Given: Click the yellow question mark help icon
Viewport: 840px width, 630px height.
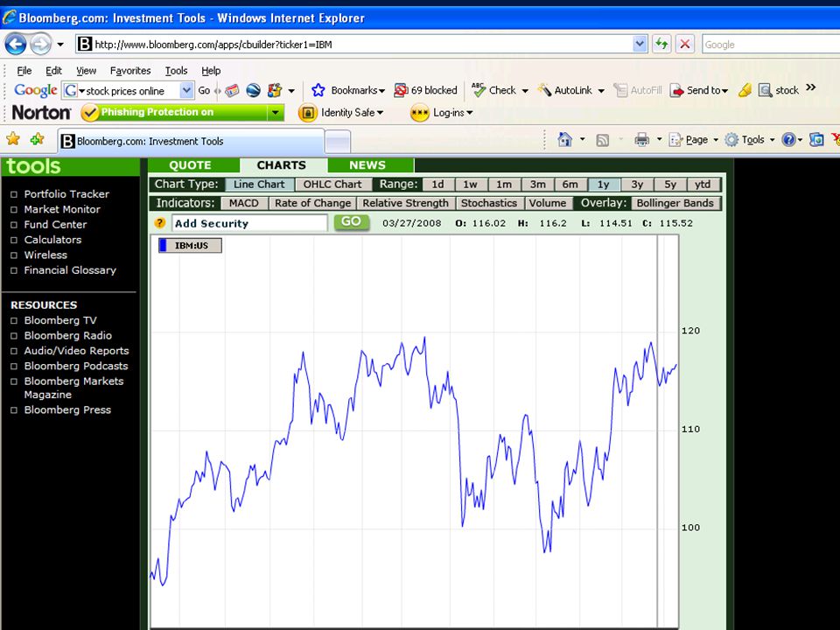Looking at the screenshot, I should pos(159,223).
